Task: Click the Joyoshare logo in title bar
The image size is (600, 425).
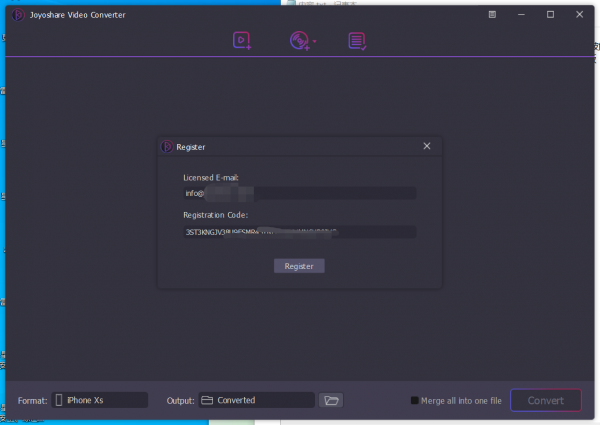Action: pyautogui.click(x=18, y=15)
